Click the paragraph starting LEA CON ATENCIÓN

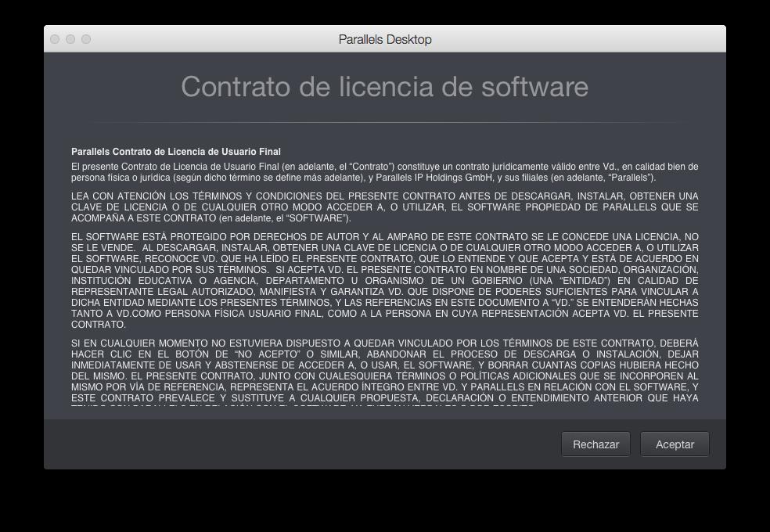point(384,207)
